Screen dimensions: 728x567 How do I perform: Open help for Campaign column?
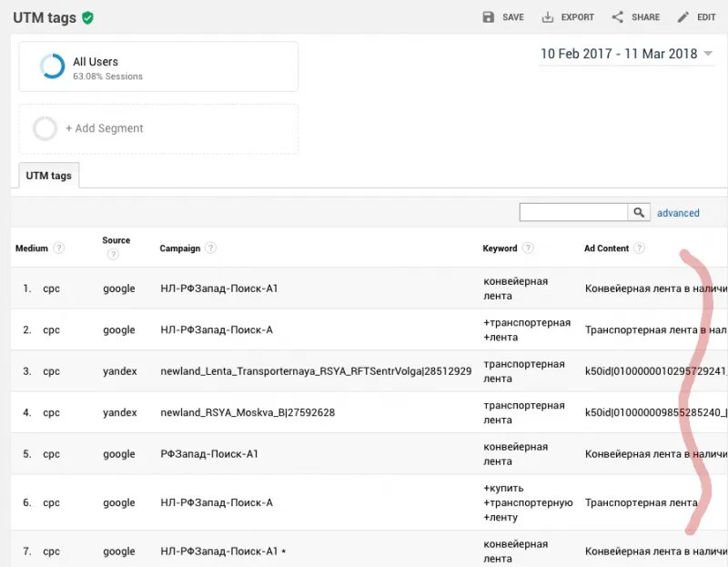click(211, 248)
